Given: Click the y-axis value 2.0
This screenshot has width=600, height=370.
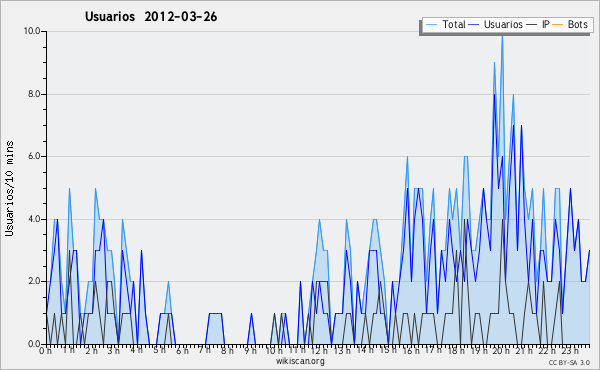Looking at the screenshot, I should click(34, 281).
